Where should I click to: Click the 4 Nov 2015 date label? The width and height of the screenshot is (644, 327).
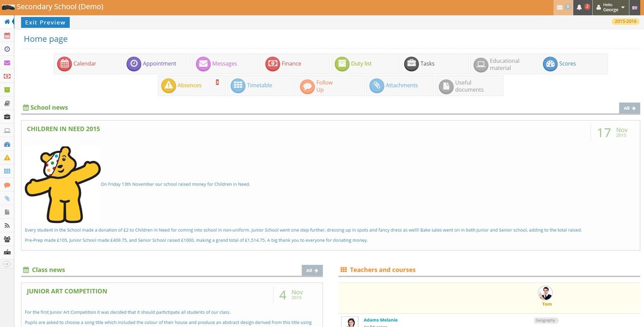coord(291,294)
